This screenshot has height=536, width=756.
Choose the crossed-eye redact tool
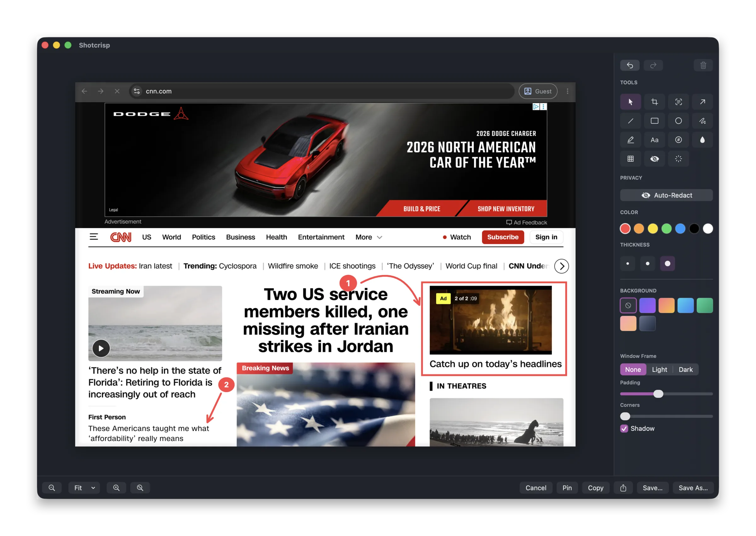tap(655, 159)
